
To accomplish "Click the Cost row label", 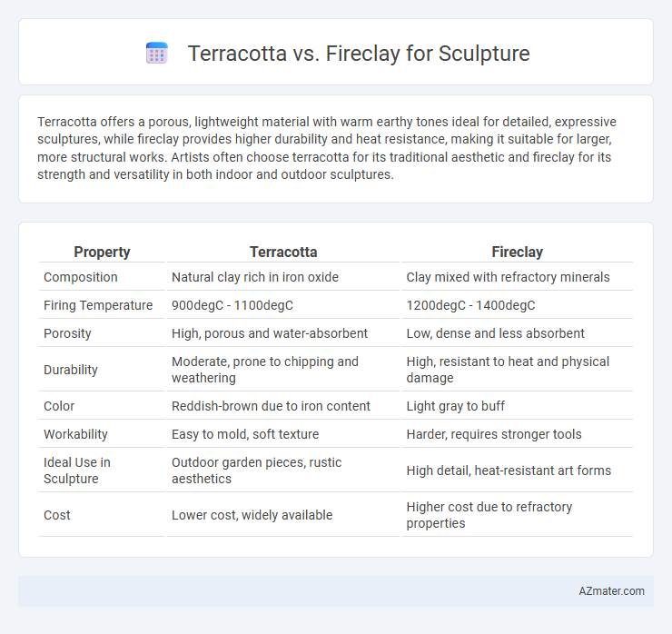I will 57,515.
